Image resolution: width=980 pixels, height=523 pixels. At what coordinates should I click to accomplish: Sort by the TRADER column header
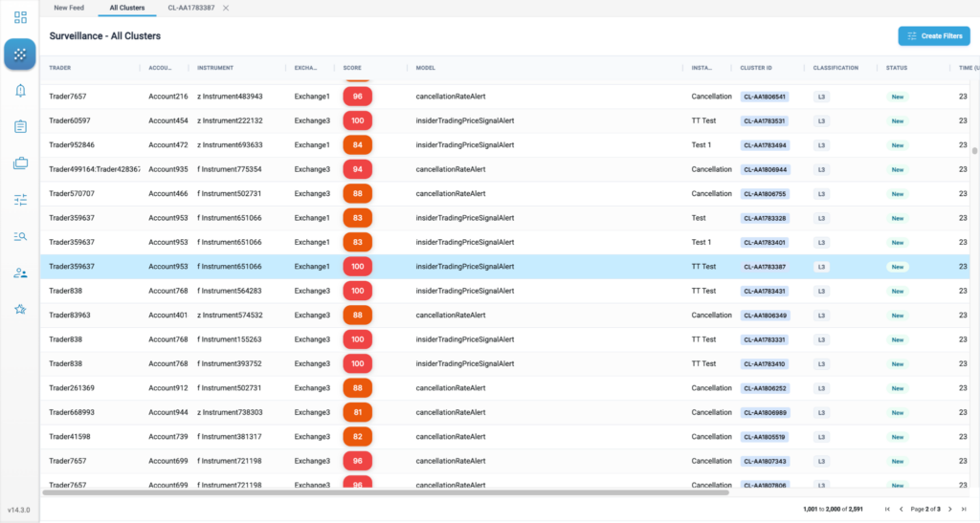coord(60,68)
